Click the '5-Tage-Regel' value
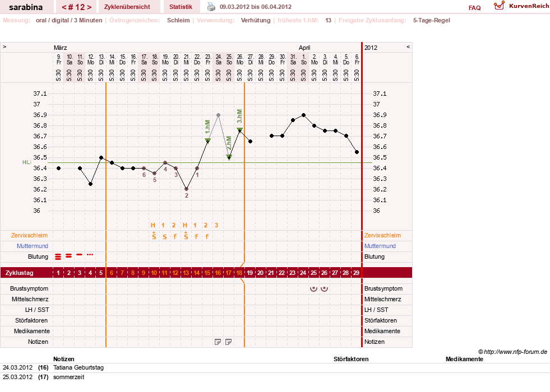 pyautogui.click(x=432, y=20)
